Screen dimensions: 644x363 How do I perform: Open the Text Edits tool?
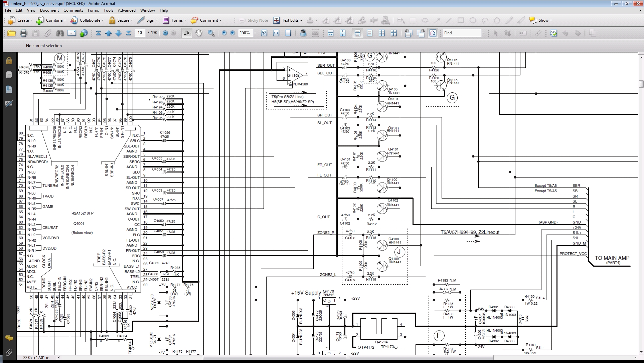pos(288,20)
